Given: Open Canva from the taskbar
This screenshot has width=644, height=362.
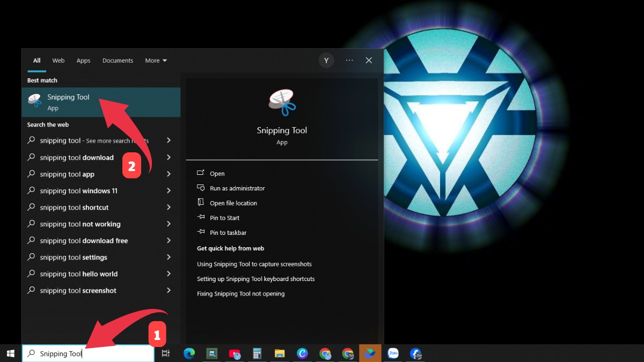Looking at the screenshot, I should (x=302, y=353).
